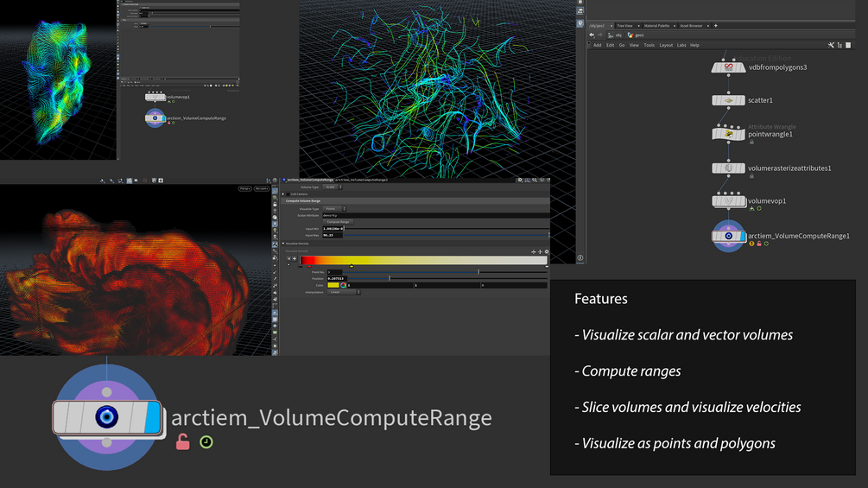Click the ramp gear settings icon
This screenshot has width=868, height=488.
(547, 251)
